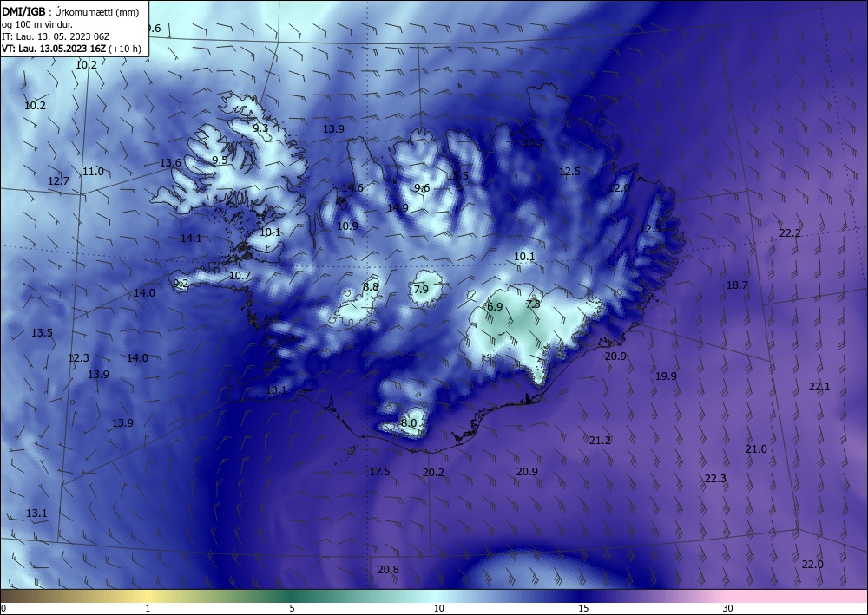Click the 21.0 value label
This screenshot has width=868, height=615.
click(x=756, y=449)
